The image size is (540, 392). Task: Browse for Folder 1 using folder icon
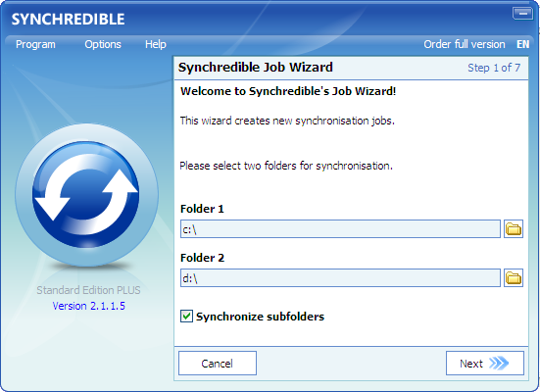pos(514,228)
